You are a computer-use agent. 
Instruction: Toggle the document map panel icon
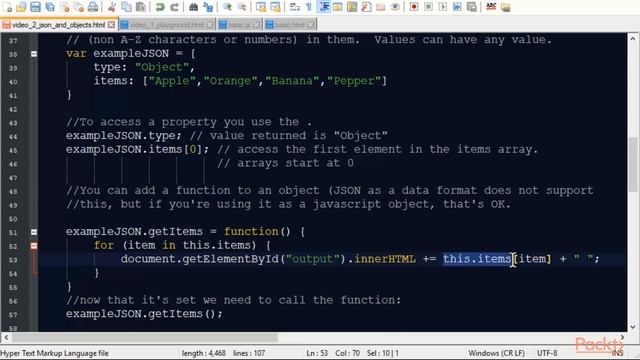tap(352, 7)
